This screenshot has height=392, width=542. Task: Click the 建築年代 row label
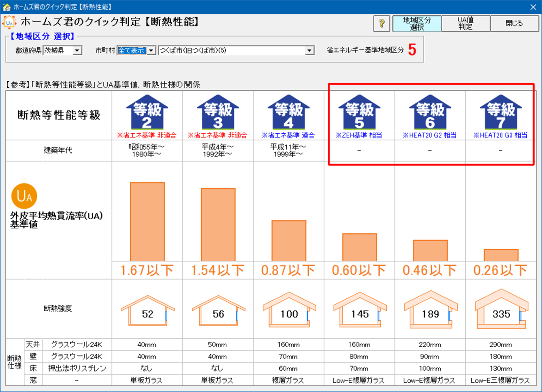(58, 150)
